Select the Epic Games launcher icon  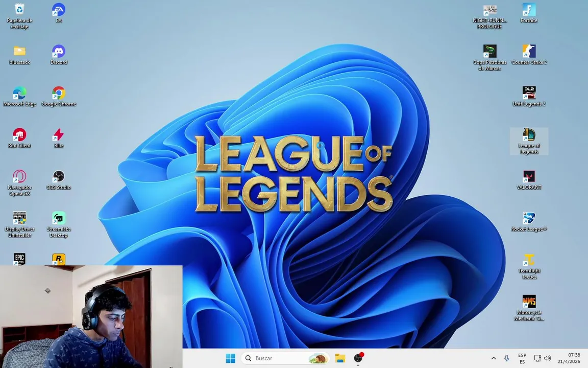point(19,259)
